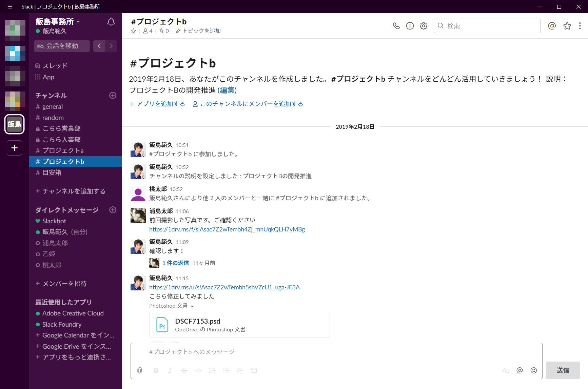Install Google Calendar app link
This screenshot has height=389, width=588.
75,335
